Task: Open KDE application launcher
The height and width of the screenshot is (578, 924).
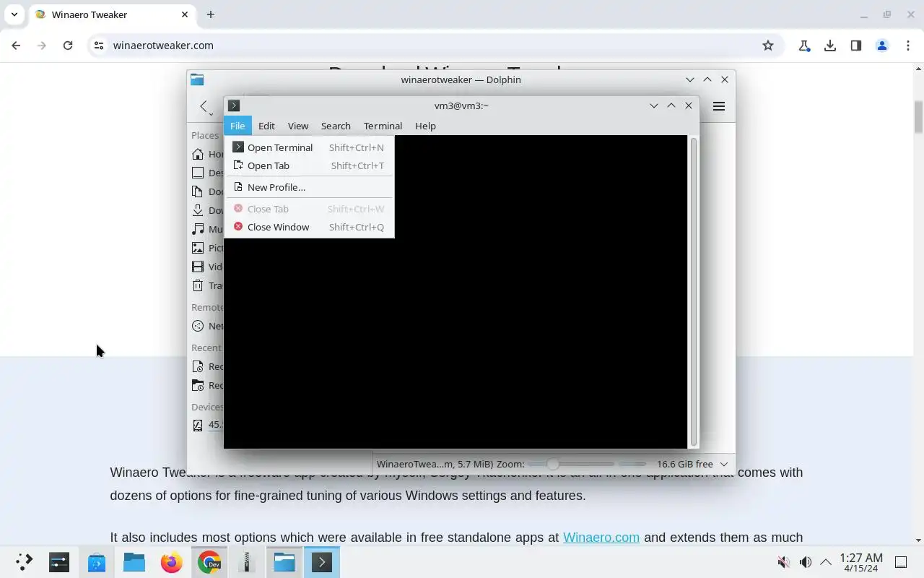Action: (x=24, y=562)
